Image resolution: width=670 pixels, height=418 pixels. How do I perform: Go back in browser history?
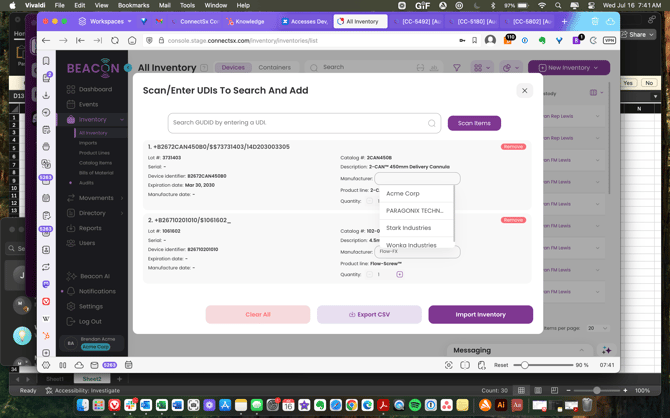pyautogui.click(x=46, y=41)
